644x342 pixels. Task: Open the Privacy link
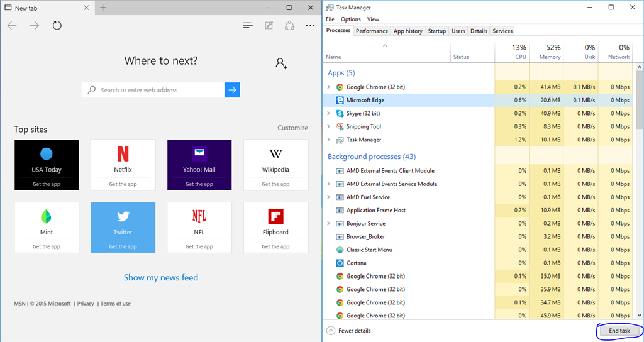[x=86, y=304]
